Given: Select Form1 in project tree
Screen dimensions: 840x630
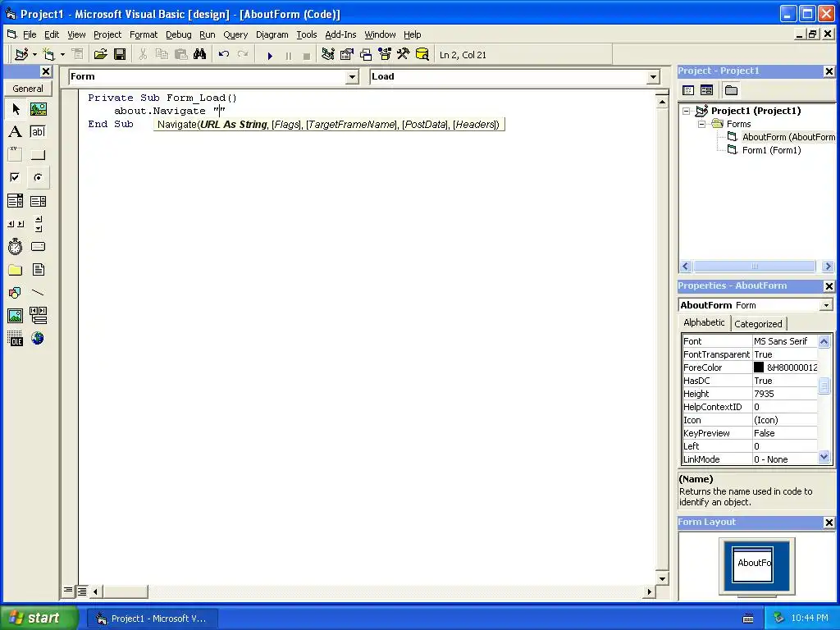Looking at the screenshot, I should pyautogui.click(x=771, y=150).
